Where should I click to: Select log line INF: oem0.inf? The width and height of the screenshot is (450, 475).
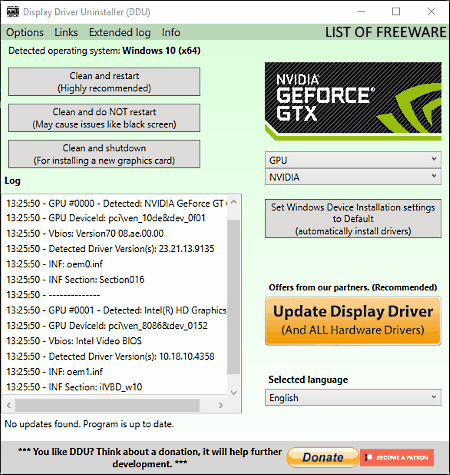pyautogui.click(x=55, y=264)
